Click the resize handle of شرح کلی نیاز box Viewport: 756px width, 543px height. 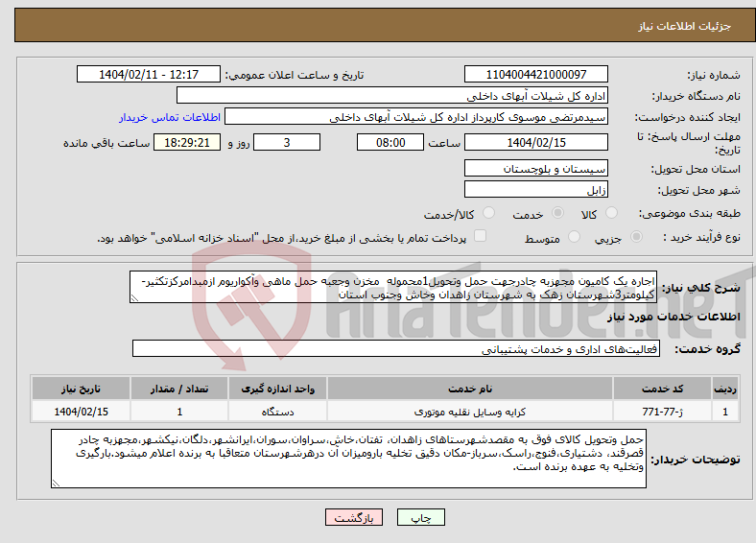134,298
